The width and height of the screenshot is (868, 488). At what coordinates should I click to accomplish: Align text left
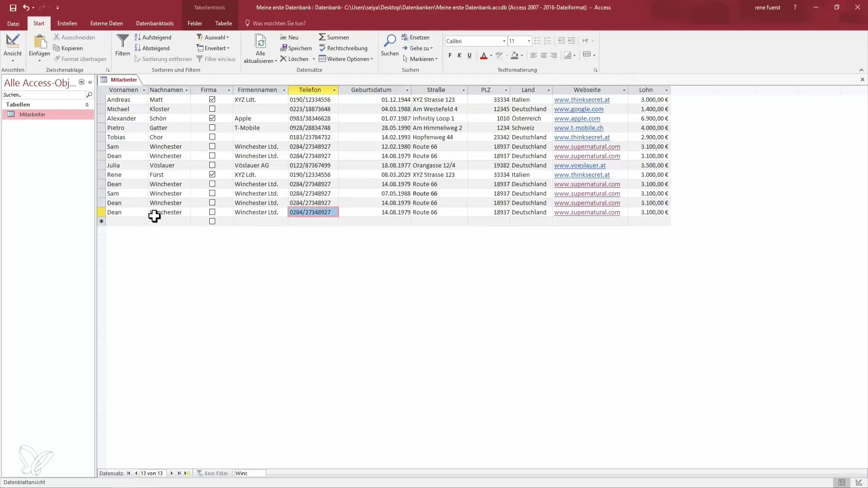point(534,55)
